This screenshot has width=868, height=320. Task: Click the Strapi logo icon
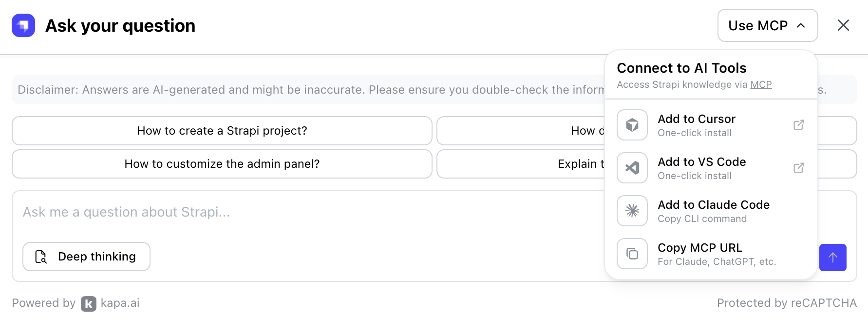(x=23, y=25)
